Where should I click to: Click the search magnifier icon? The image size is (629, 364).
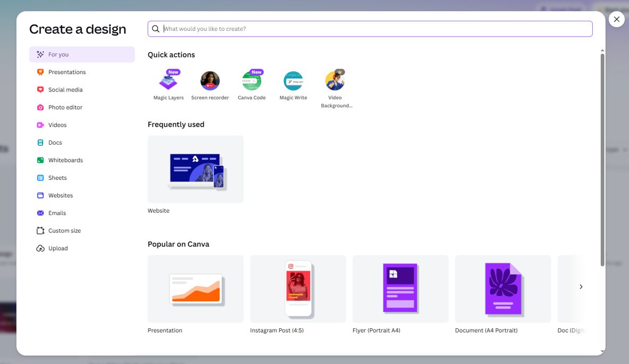point(155,29)
